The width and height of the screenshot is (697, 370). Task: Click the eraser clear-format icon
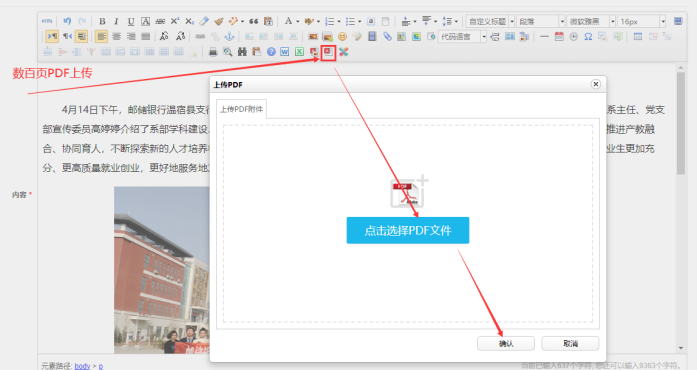[204, 21]
